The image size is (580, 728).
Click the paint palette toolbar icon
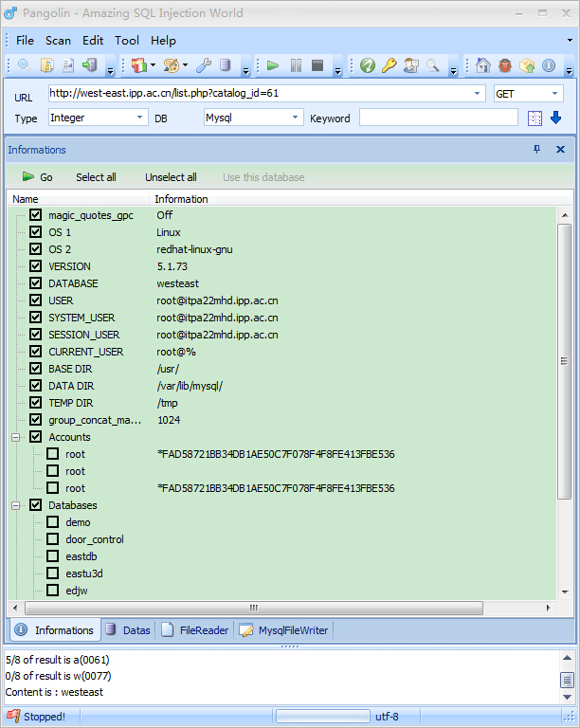[x=171, y=65]
